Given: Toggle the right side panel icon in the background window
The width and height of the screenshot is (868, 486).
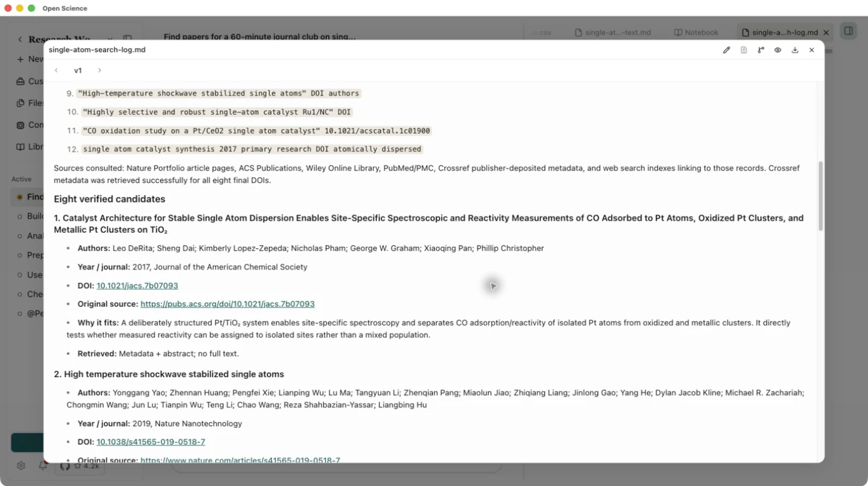Looking at the screenshot, I should [x=848, y=31].
